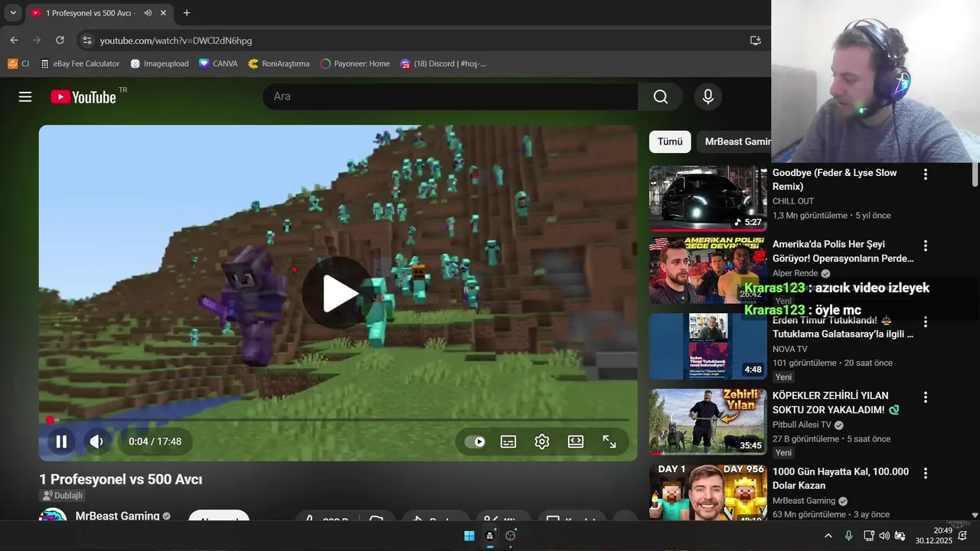
Task: Open the CJ bookmark
Action: point(18,64)
